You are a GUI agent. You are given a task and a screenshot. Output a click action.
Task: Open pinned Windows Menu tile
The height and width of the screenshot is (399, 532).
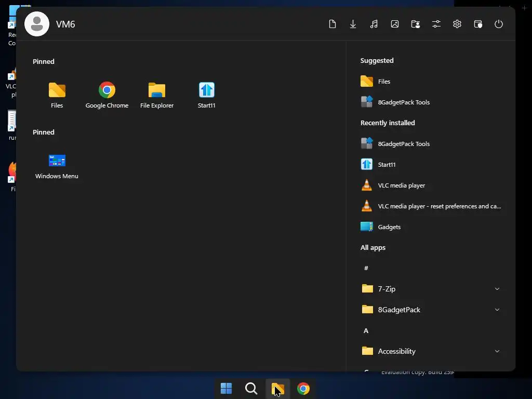click(57, 166)
